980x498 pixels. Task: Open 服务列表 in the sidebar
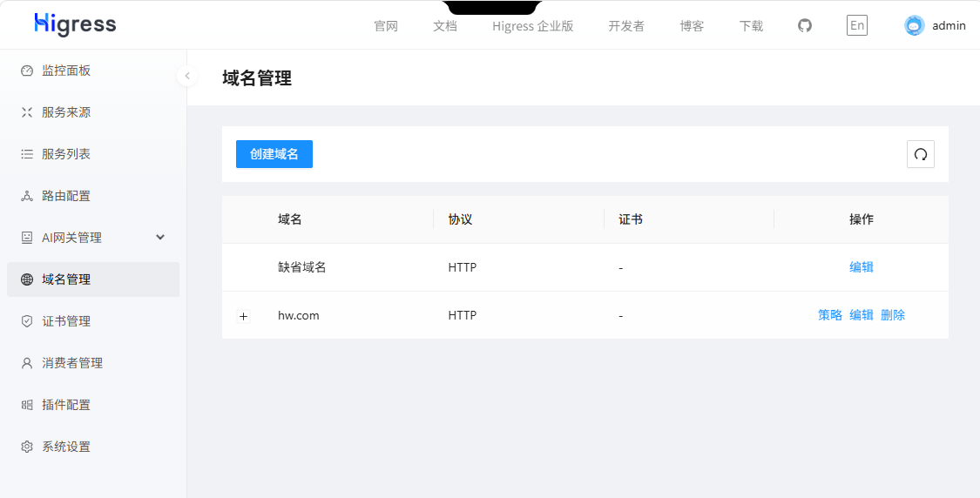tap(93, 154)
